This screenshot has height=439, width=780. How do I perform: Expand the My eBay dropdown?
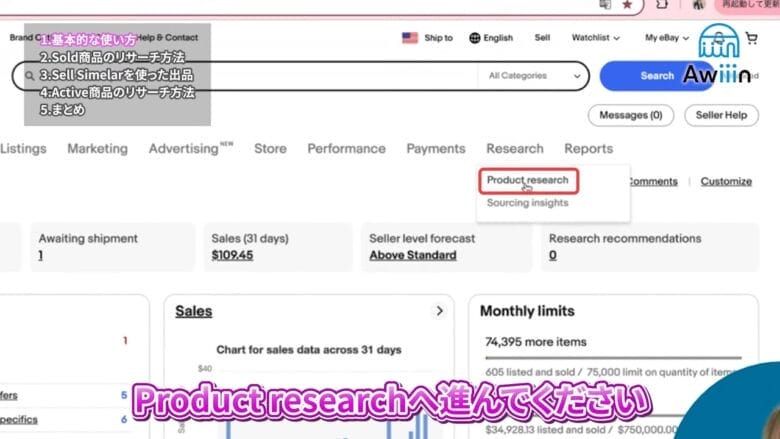pos(667,38)
